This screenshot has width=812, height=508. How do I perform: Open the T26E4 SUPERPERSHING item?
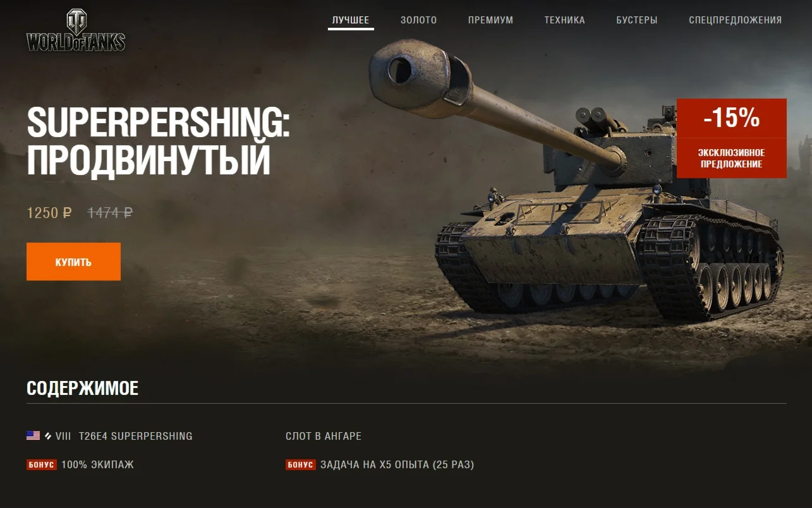[135, 436]
